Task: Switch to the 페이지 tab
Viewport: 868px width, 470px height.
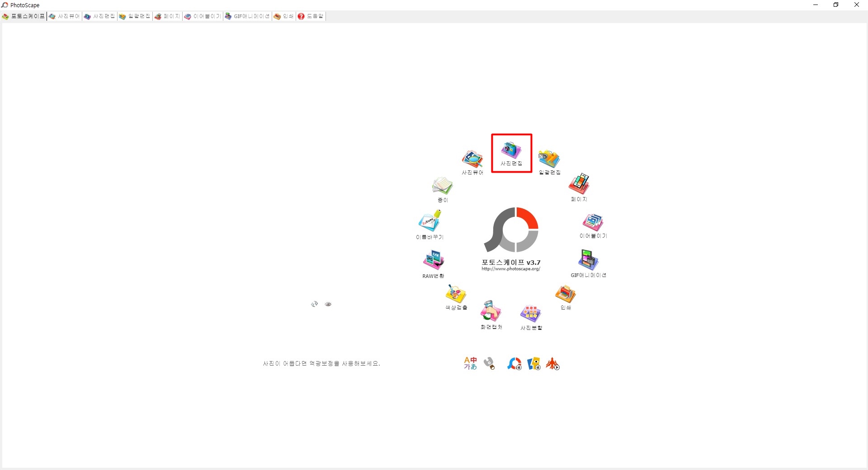Action: pyautogui.click(x=167, y=16)
